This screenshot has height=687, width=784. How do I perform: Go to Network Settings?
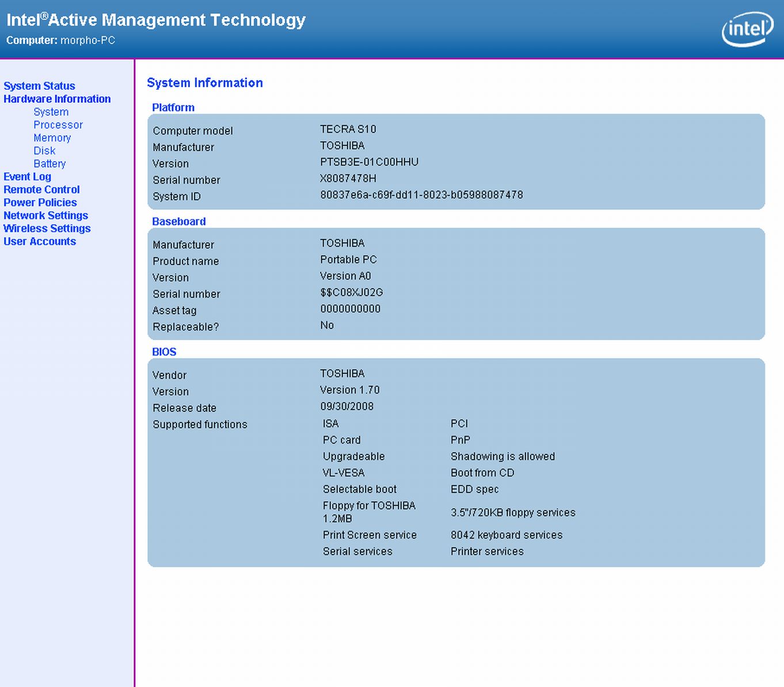coord(45,216)
